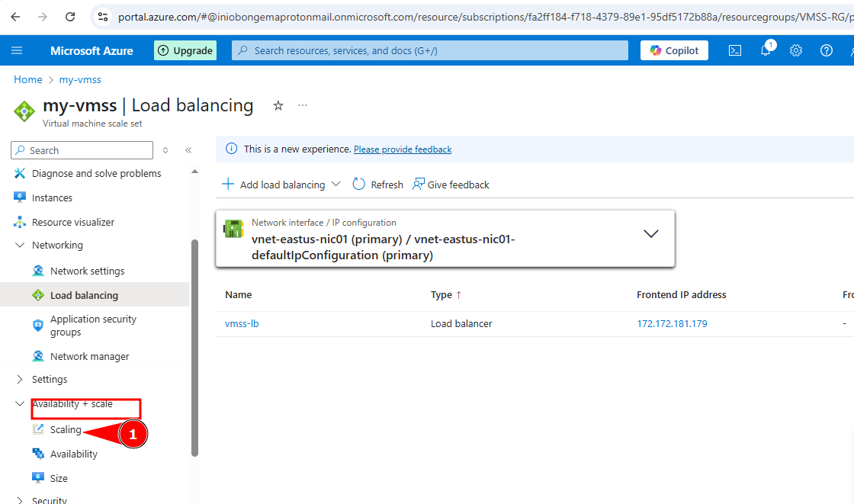Sort by the Type column header
Viewport: 854px width, 504px height.
coord(446,295)
